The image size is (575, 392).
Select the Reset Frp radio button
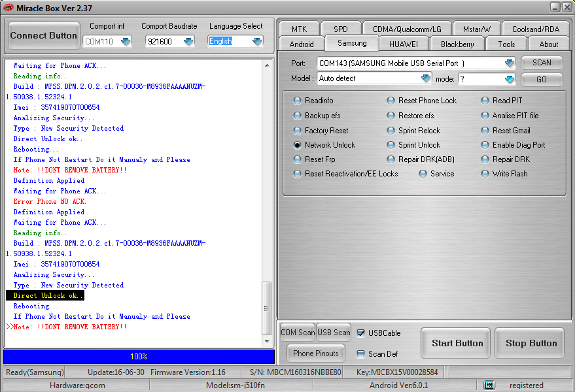(298, 159)
